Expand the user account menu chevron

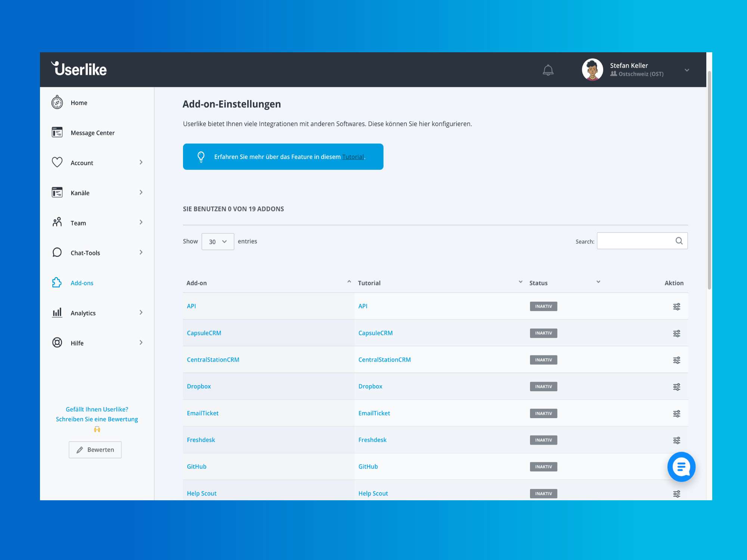click(686, 70)
